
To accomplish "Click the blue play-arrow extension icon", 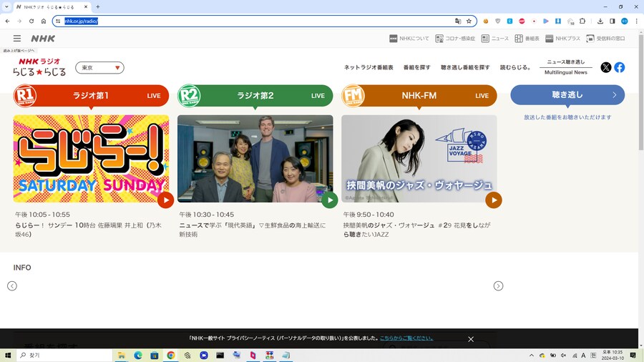I will coord(546,21).
